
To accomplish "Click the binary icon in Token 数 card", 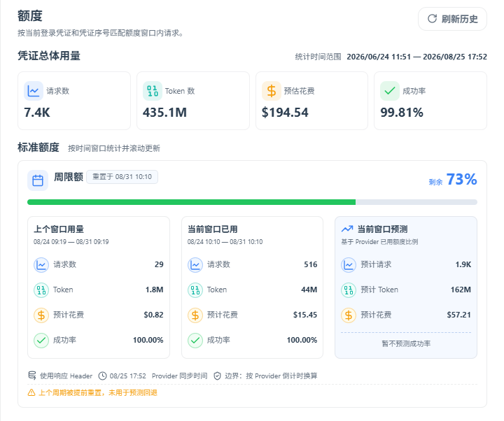I will pyautogui.click(x=153, y=91).
